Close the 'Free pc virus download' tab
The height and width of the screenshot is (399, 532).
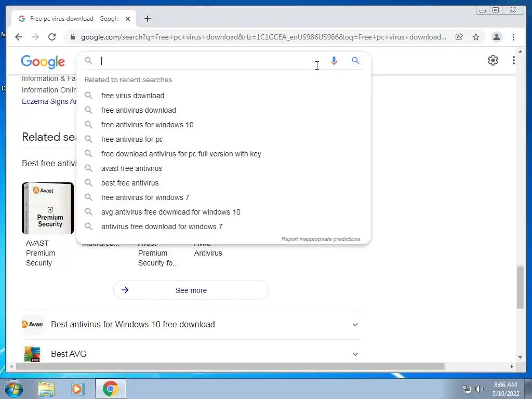(x=128, y=19)
